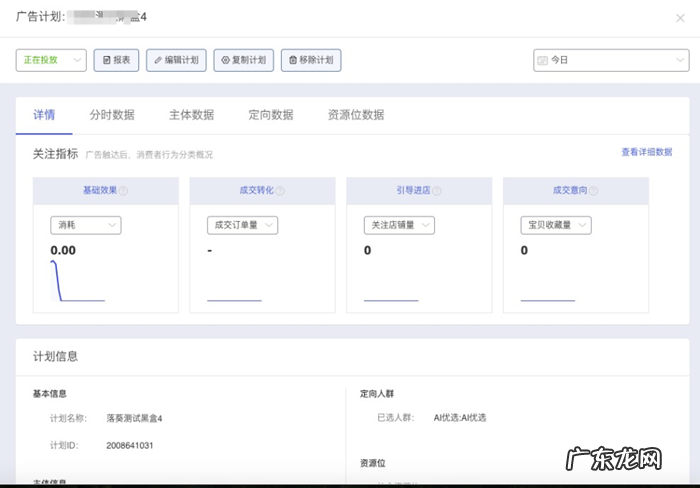This screenshot has height=488, width=700.
Task: Click the 移除计划 button
Action: tap(311, 60)
